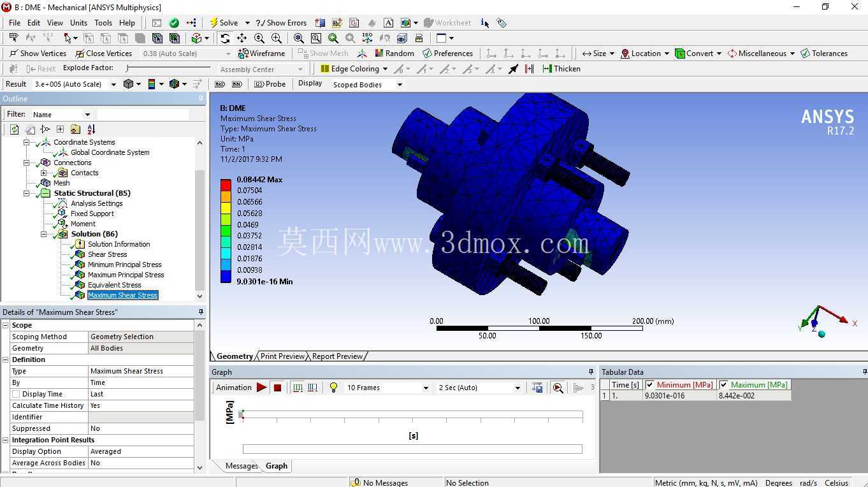Play the result animation
Viewport: 868px width, 487px height.
tap(261, 388)
